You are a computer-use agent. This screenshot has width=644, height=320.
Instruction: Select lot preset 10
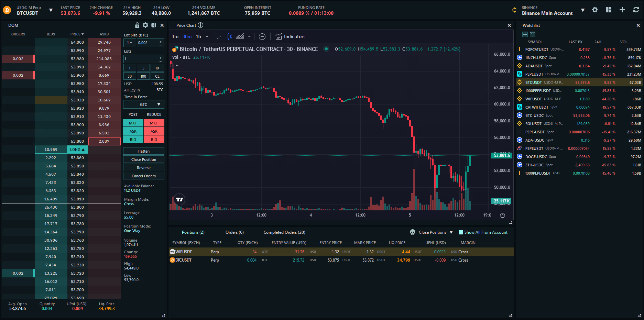157,68
